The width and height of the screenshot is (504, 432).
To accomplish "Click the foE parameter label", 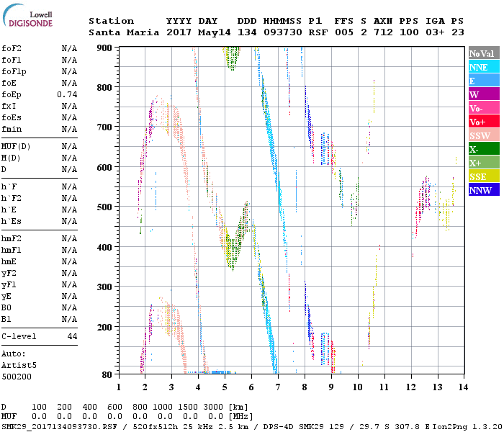I will pyautogui.click(x=9, y=84).
